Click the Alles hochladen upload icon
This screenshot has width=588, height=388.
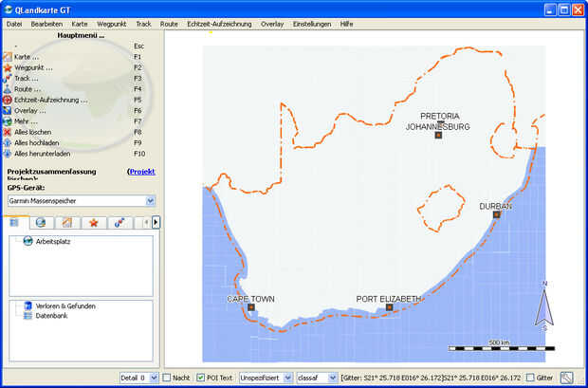click(8, 143)
